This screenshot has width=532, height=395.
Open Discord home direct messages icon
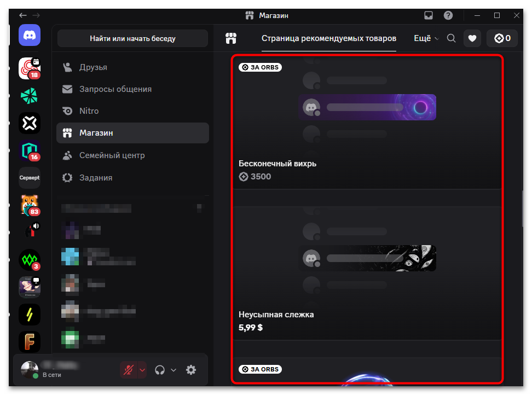point(30,35)
